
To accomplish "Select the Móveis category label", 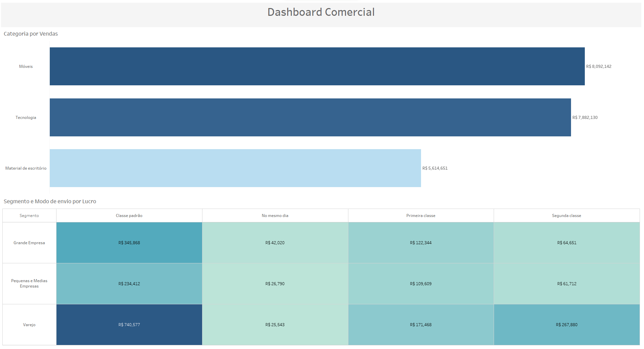I will (26, 67).
